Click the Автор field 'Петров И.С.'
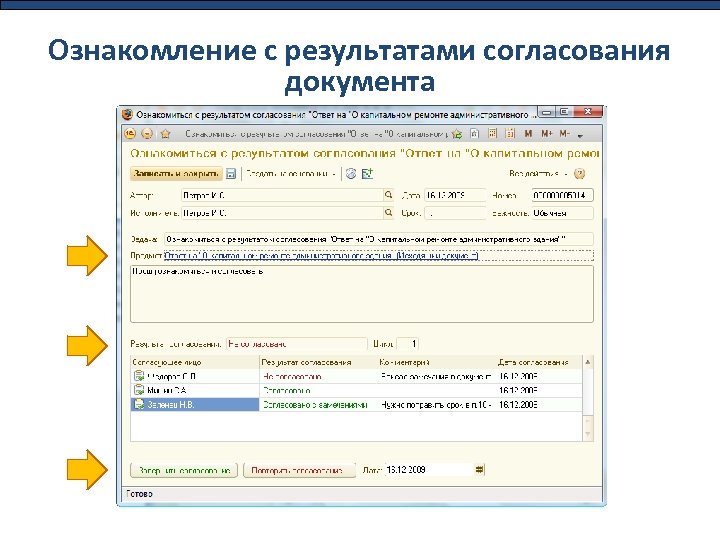 (282, 195)
